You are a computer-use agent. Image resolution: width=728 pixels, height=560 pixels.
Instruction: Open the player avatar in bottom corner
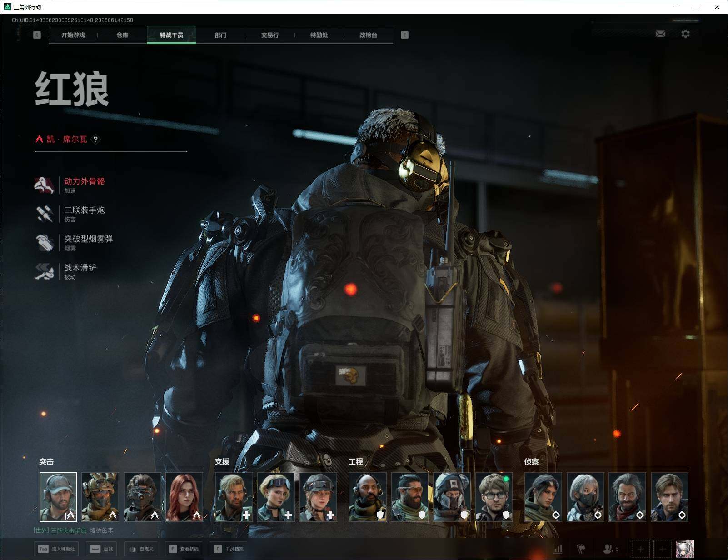coord(685,549)
